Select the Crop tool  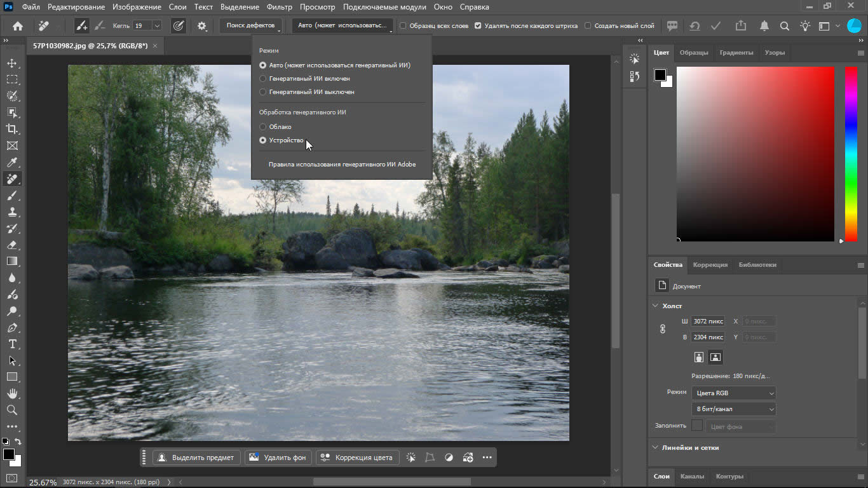coord(12,129)
